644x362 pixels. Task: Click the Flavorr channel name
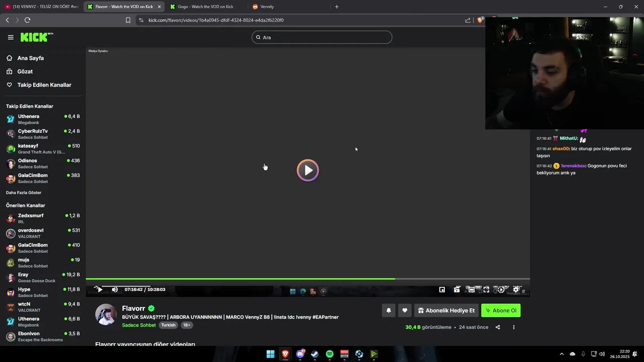[x=133, y=309]
